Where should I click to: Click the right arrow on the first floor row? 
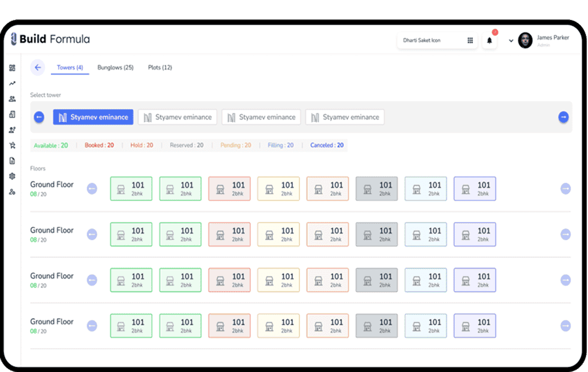565,188
